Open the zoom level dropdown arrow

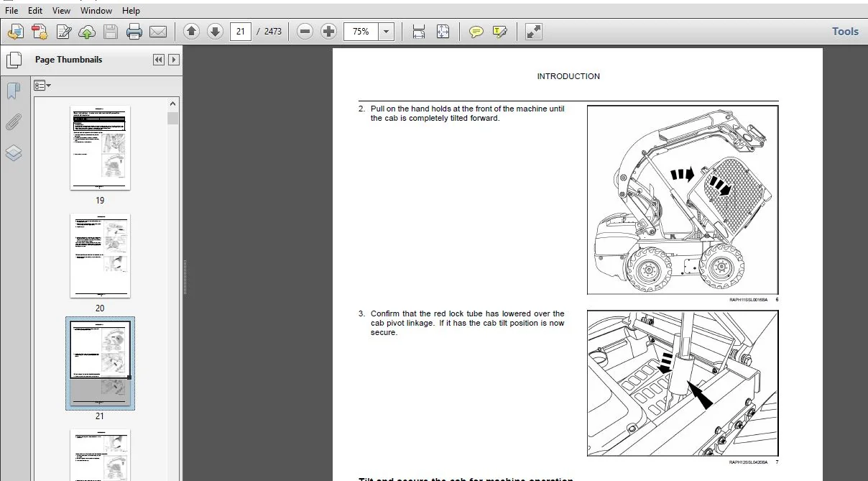coord(387,32)
